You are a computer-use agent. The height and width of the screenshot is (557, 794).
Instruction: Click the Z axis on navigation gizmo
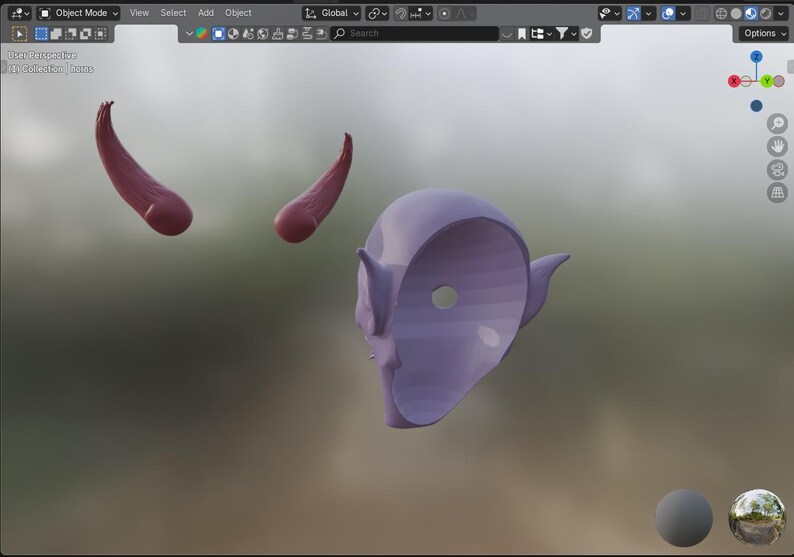click(756, 57)
